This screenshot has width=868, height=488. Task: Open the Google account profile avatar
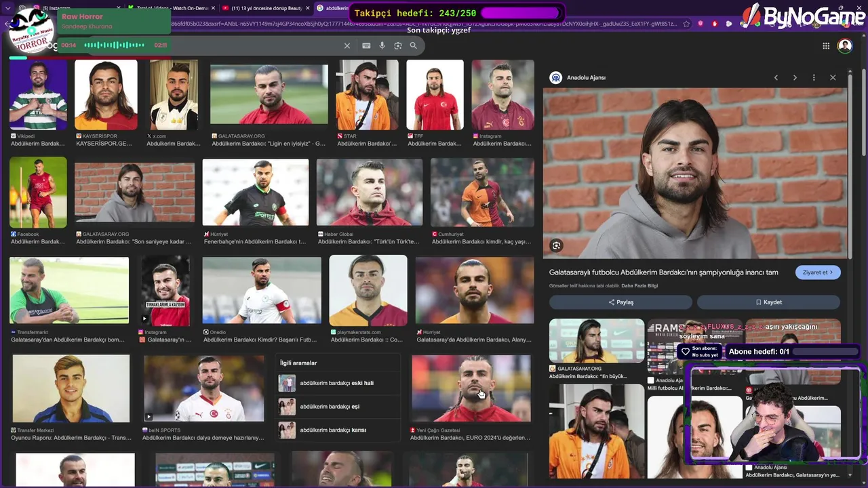tap(845, 45)
